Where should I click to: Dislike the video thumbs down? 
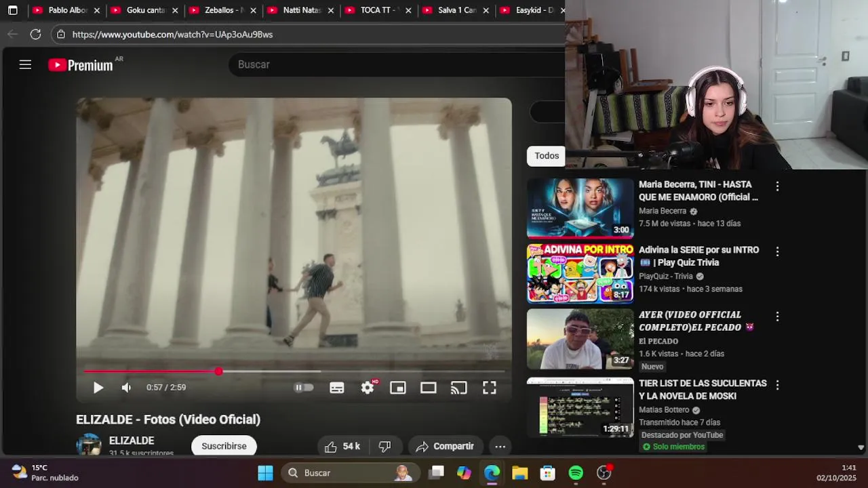pos(384,446)
